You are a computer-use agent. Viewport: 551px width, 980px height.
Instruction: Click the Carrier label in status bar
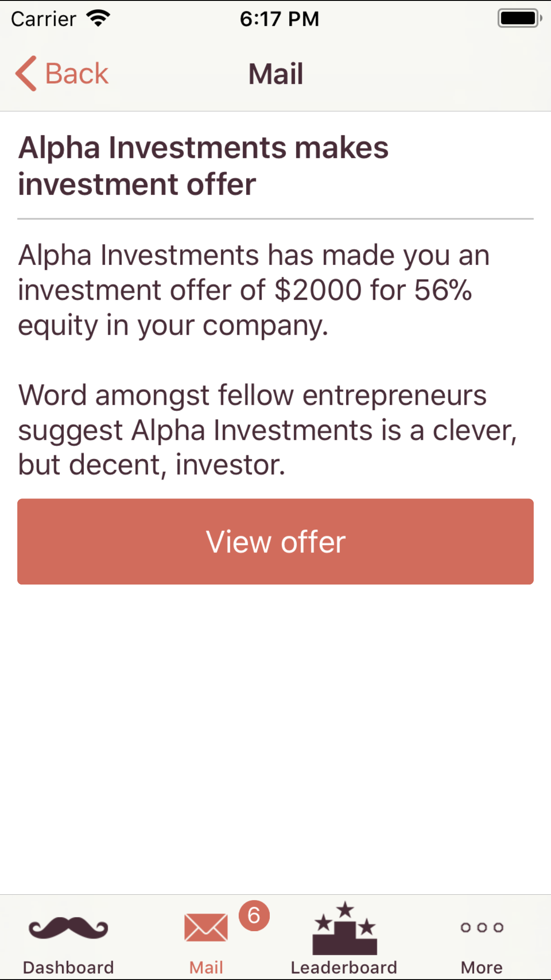[43, 19]
